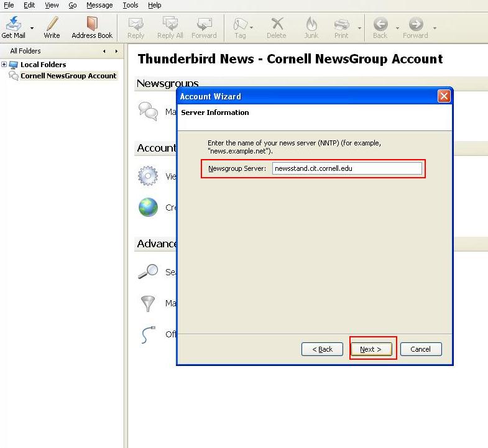Click the Next button in wizard
Screen dimensions: 488x448
371,349
